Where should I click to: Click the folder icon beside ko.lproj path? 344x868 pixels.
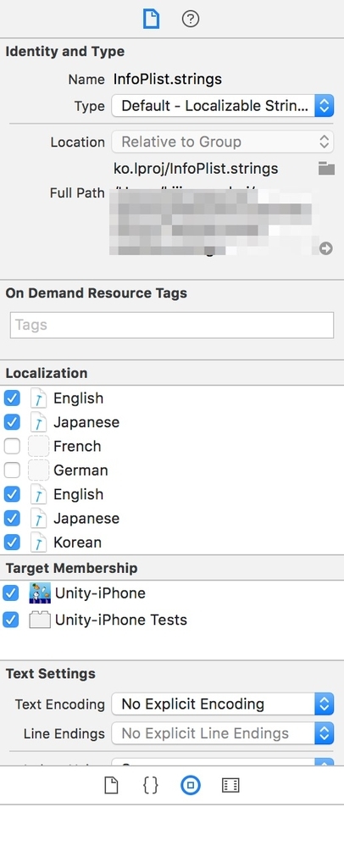326,169
